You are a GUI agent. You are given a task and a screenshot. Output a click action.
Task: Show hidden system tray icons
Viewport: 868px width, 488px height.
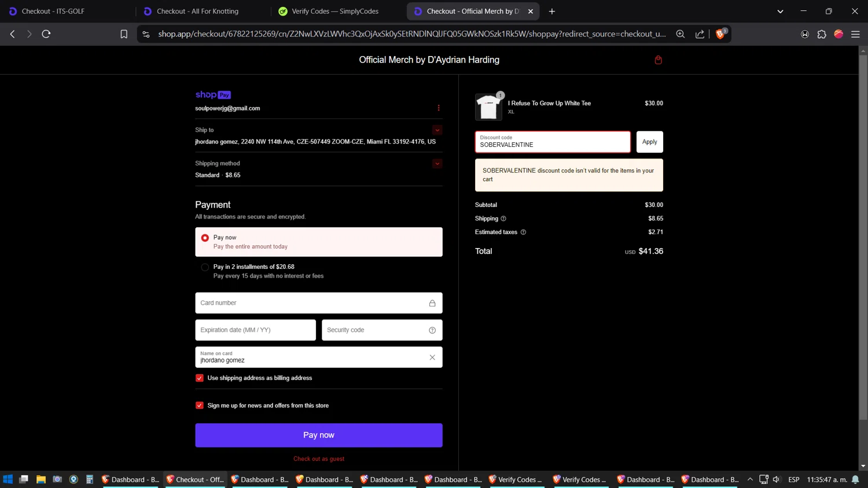[750, 479]
